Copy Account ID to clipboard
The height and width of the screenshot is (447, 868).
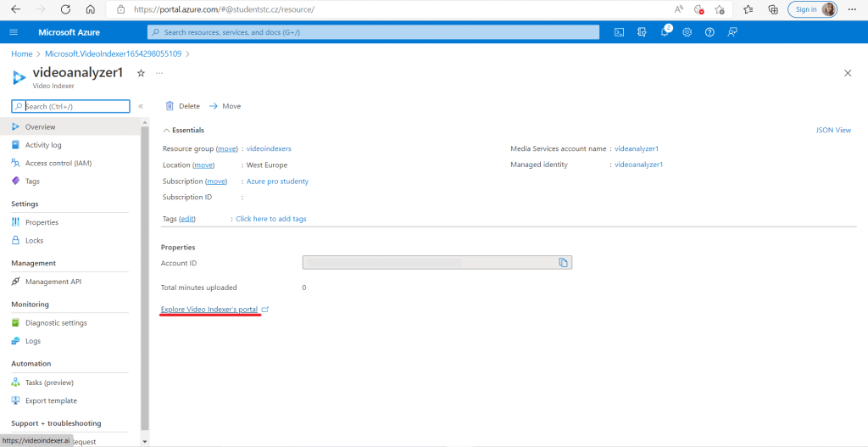click(x=563, y=263)
